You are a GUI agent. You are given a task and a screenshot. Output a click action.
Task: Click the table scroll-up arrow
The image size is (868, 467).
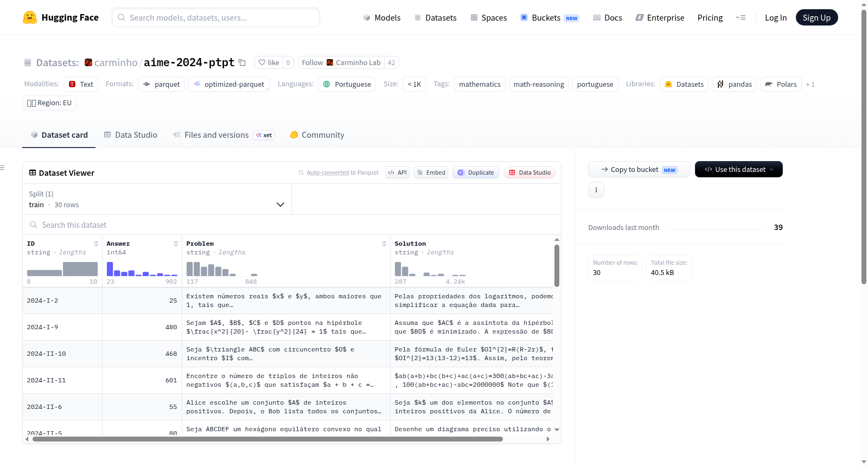click(557, 239)
